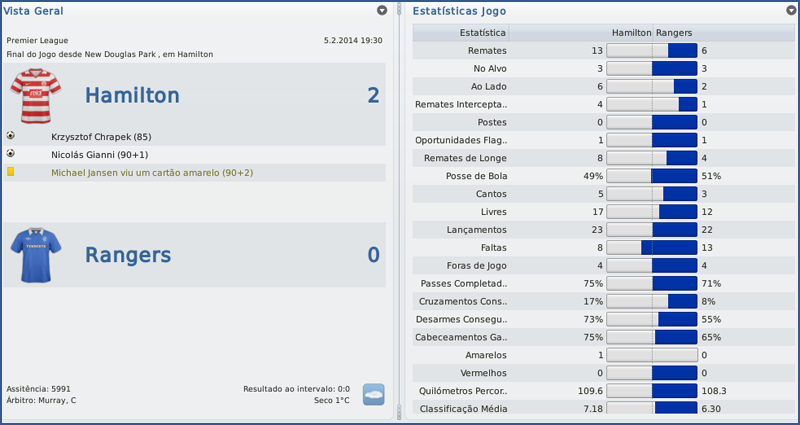Open the Estatísticas Jogo panel dropdown arrow
This screenshot has height=425, width=800.
pos(790,10)
